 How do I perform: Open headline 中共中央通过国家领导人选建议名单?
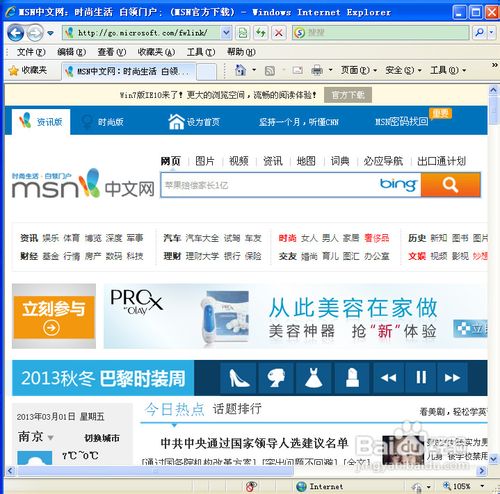[254, 443]
